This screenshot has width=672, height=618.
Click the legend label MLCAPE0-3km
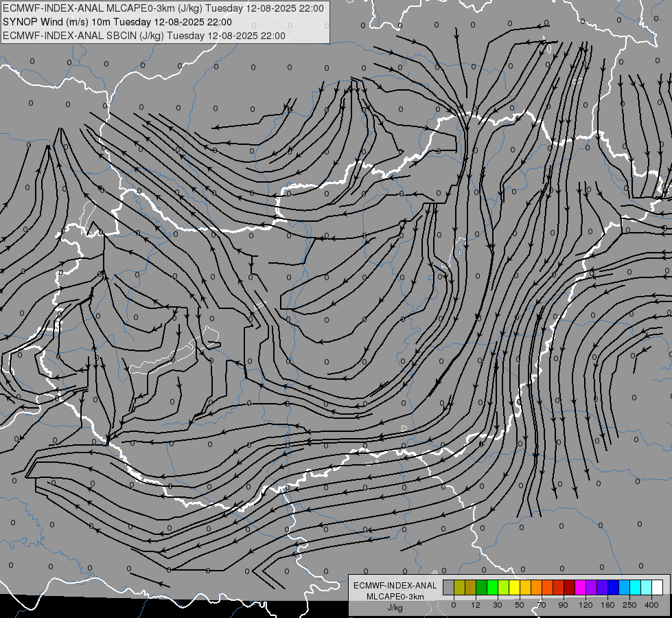pyautogui.click(x=395, y=597)
